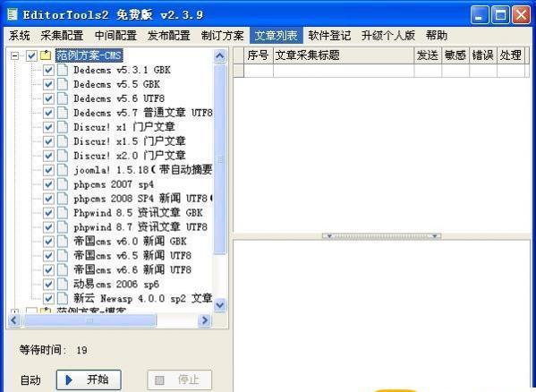Viewport: 536px width, 392px height.
Task: Open the 中间配置 menu
Action: point(115,36)
